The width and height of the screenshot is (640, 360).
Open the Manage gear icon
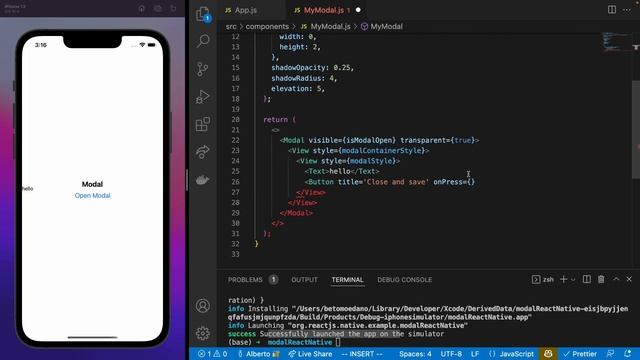203,333
